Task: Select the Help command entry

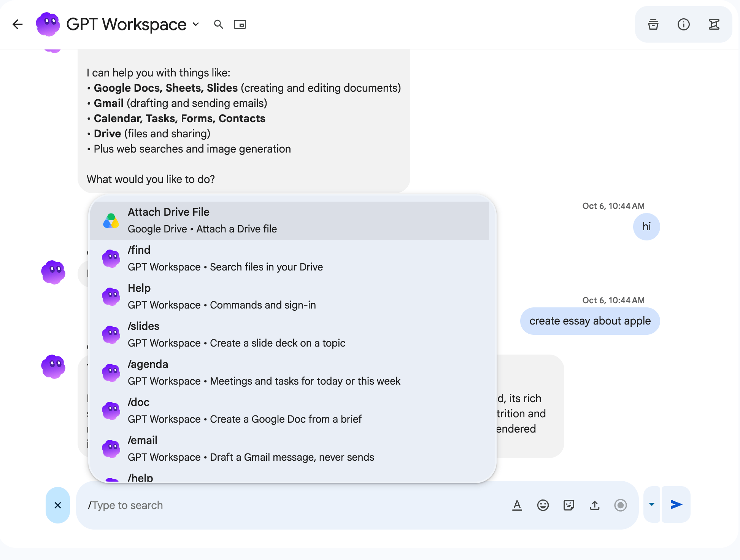Action: [289, 297]
